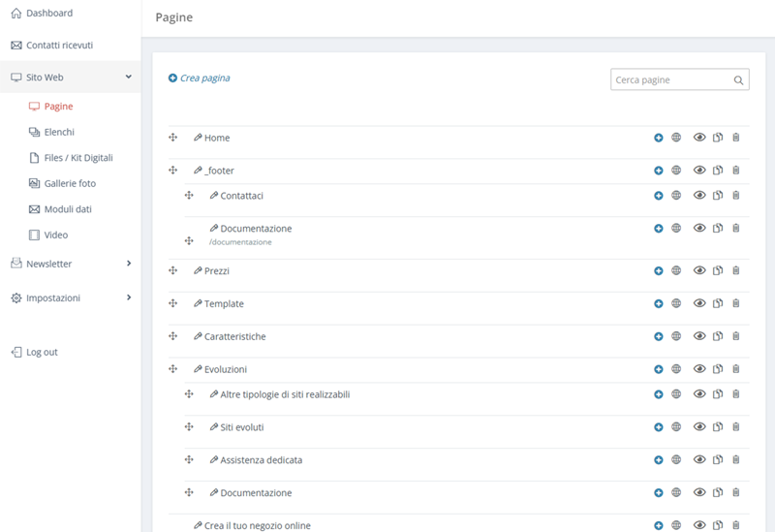Click the duplicate copy icon for Prezzi page
The image size is (775, 532).
[718, 271]
